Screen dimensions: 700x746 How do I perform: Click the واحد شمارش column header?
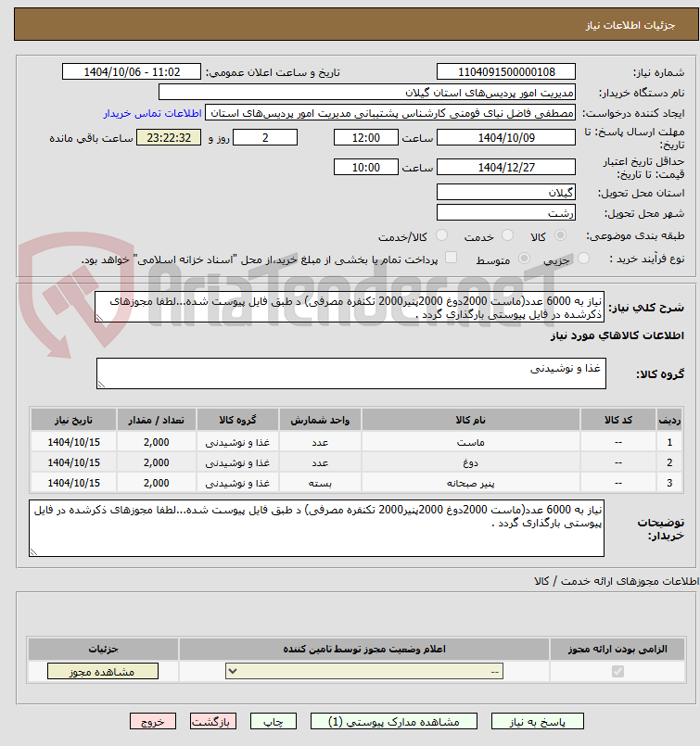(x=320, y=420)
